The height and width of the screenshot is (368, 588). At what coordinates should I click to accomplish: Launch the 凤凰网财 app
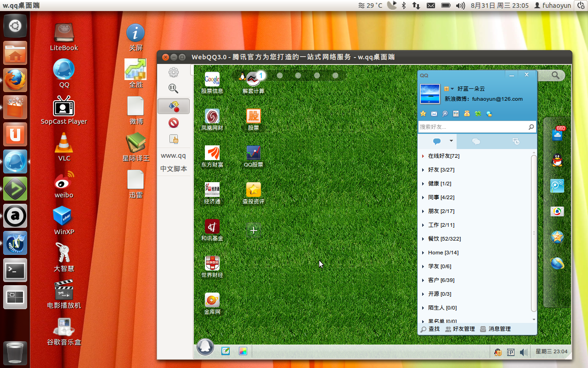point(212,116)
